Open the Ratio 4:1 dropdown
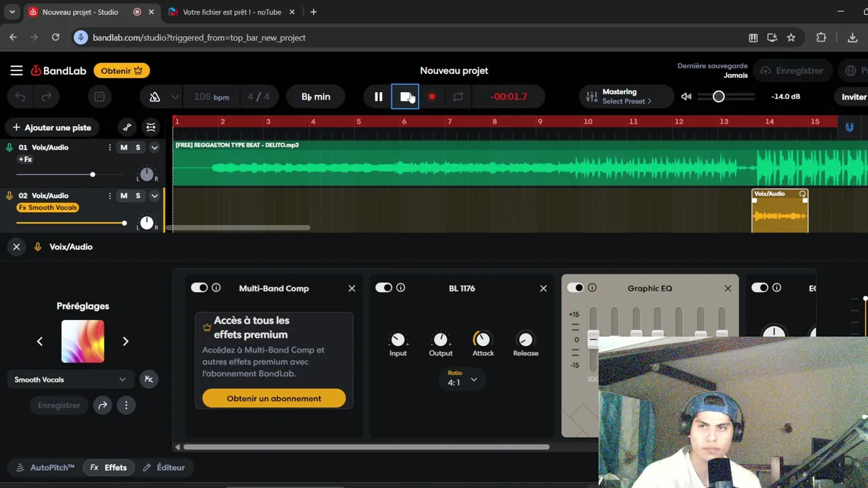 pyautogui.click(x=462, y=379)
